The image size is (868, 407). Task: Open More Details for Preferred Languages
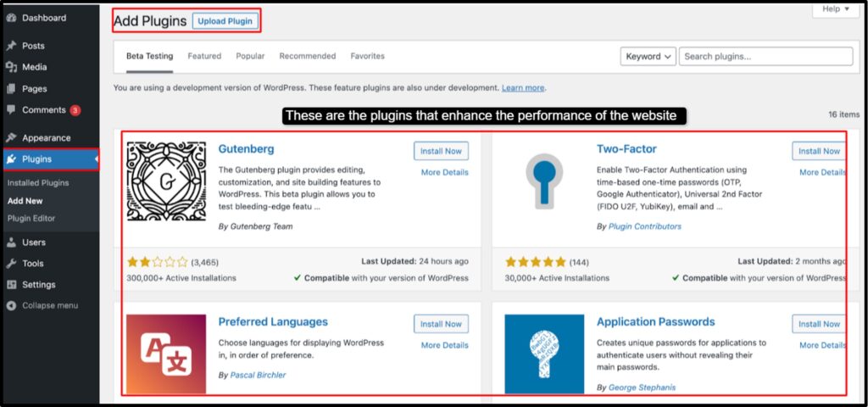coord(444,345)
